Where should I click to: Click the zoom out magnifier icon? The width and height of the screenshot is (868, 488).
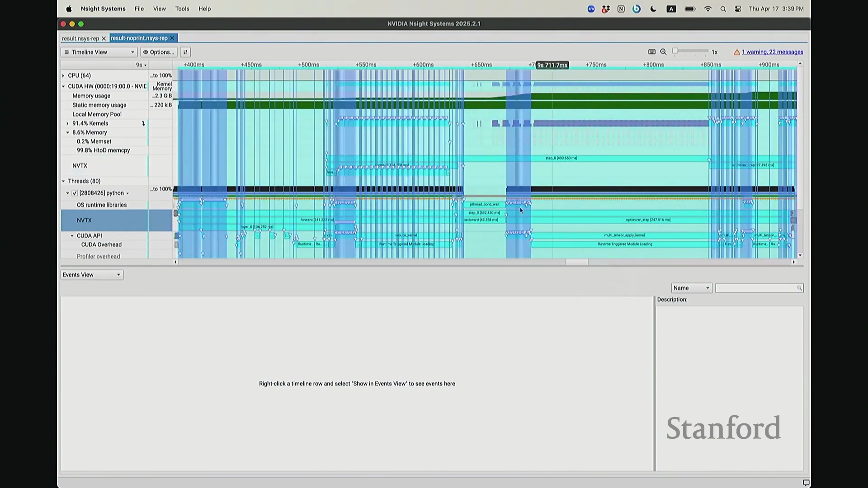click(x=663, y=52)
